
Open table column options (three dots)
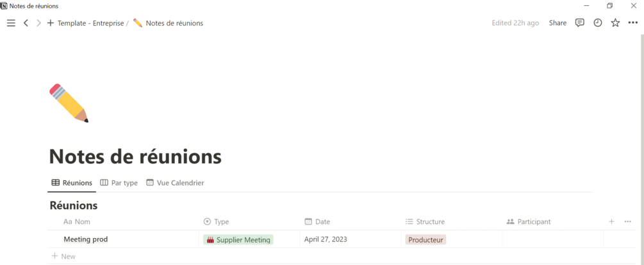coord(627,221)
